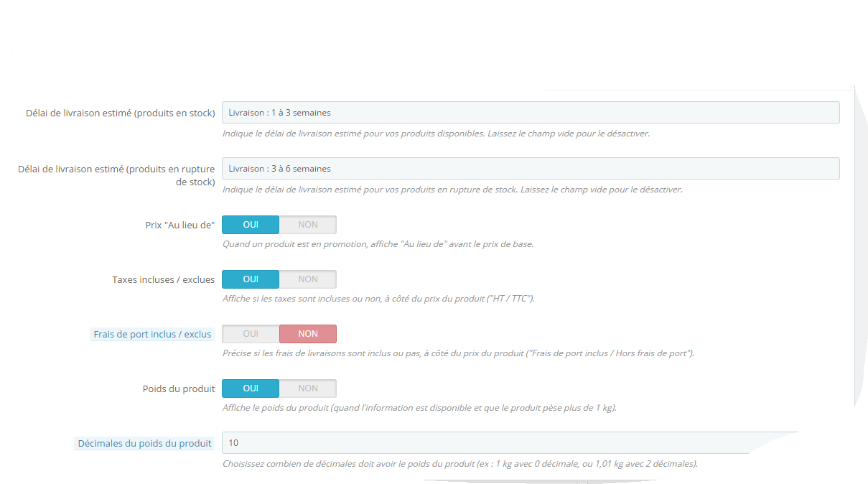
Task: Switch Taxes incluses / exclues to OUI
Action: 251,279
